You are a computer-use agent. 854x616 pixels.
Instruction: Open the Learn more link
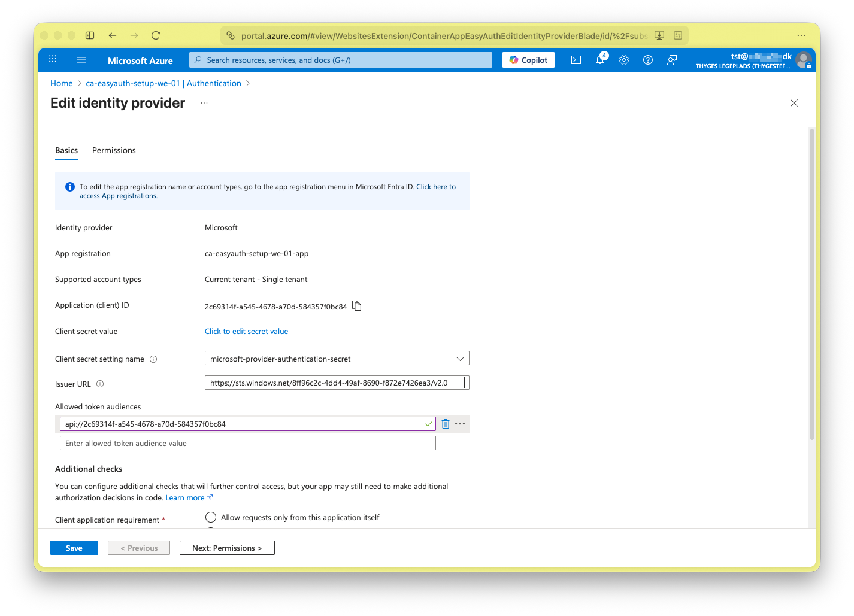tap(189, 498)
